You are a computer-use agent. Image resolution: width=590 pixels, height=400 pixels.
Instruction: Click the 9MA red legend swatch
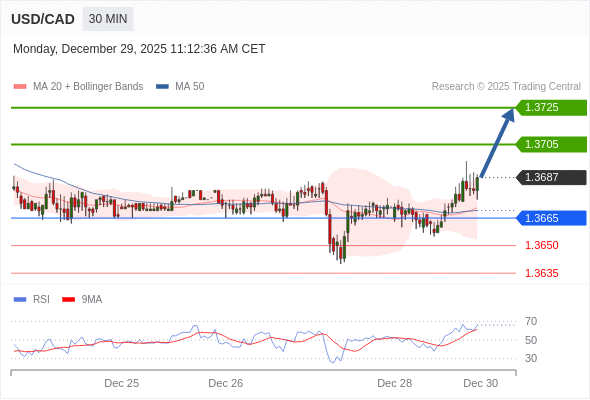[68, 300]
